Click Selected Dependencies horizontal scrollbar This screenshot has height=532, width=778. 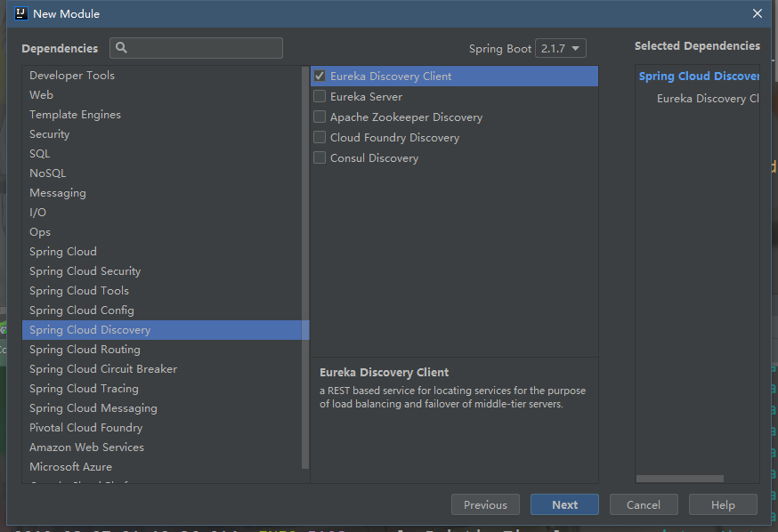[680, 479]
